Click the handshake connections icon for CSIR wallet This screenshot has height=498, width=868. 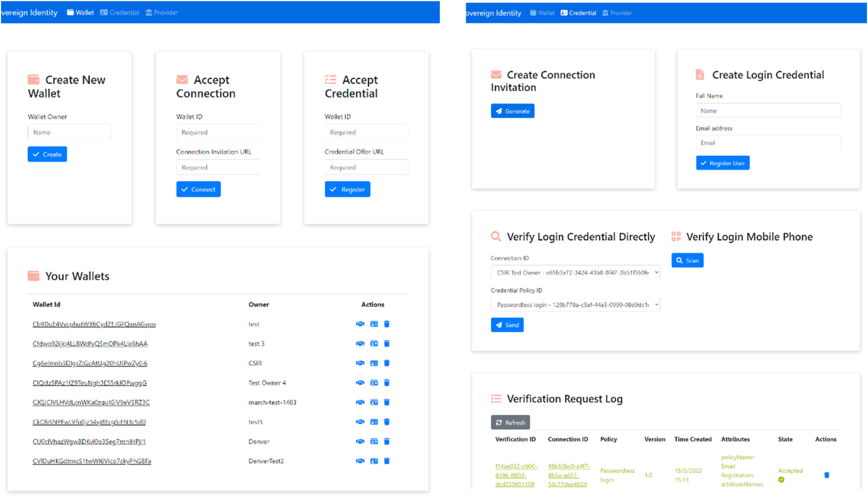360,363
